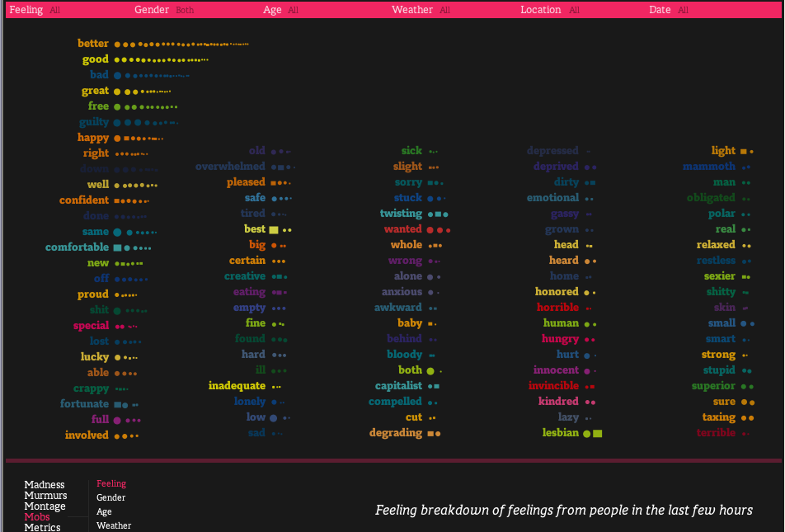This screenshot has width=785, height=532.
Task: Click the green dot beside 'both'
Action: [x=430, y=371]
